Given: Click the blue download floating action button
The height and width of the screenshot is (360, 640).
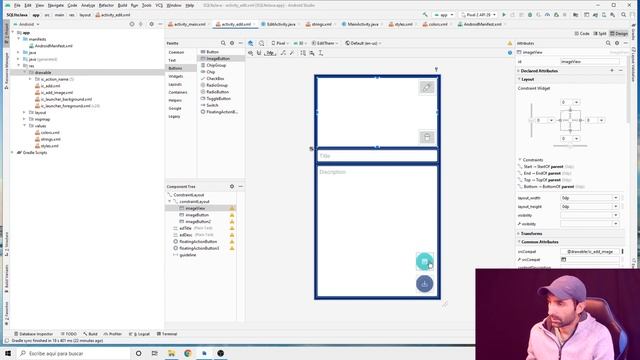Looking at the screenshot, I should 424,284.
